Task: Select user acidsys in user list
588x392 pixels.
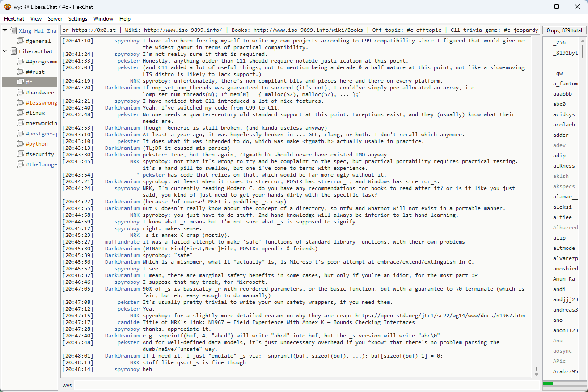Action: tap(564, 114)
